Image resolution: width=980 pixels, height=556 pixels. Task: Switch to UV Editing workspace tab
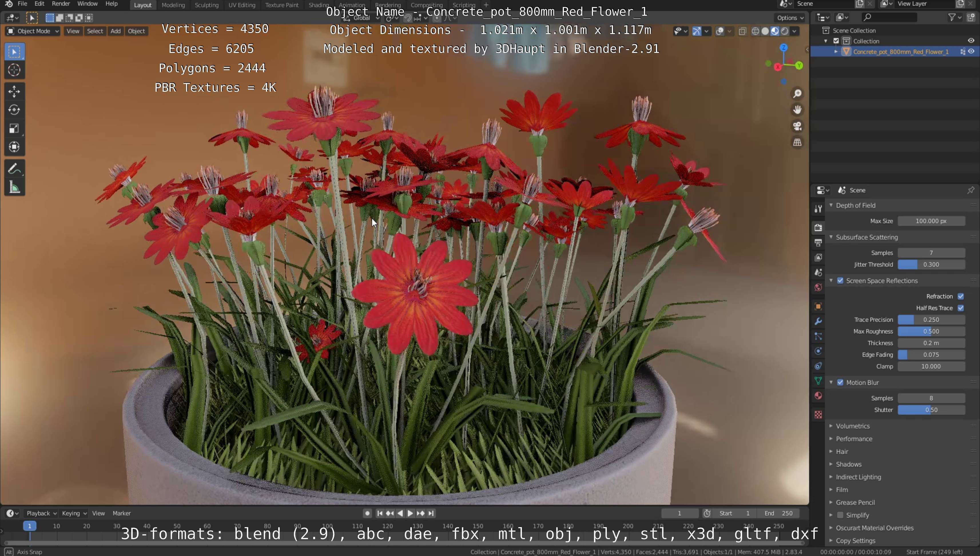242,5
